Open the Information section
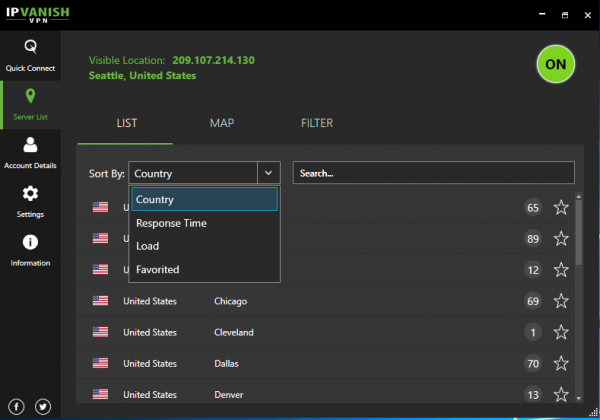The width and height of the screenshot is (600, 420). pyautogui.click(x=30, y=251)
